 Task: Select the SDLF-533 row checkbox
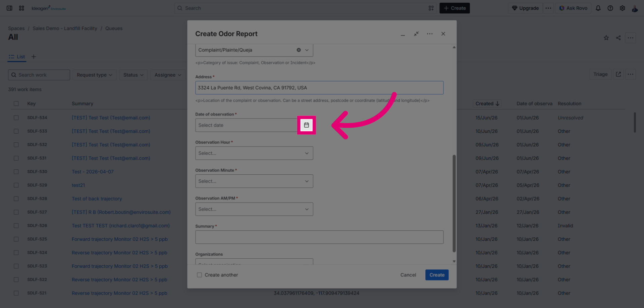pos(16,131)
